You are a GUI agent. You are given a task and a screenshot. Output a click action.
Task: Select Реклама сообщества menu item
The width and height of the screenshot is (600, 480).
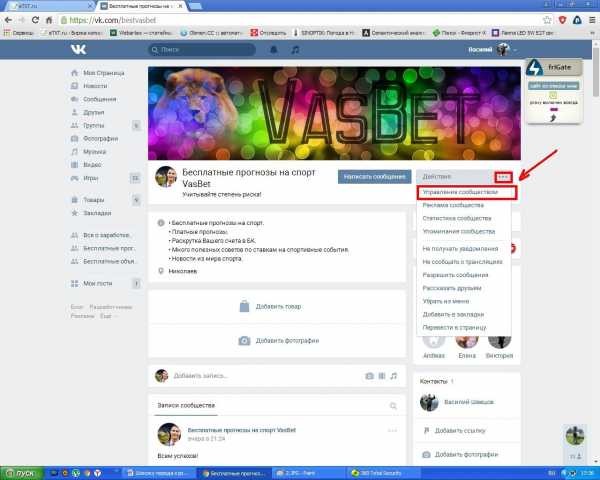(453, 205)
